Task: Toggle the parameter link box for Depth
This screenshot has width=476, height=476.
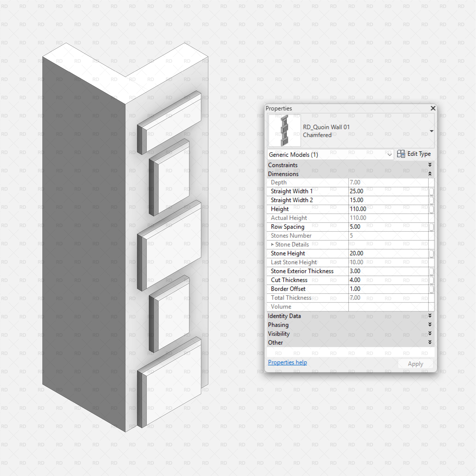Action: point(432,183)
